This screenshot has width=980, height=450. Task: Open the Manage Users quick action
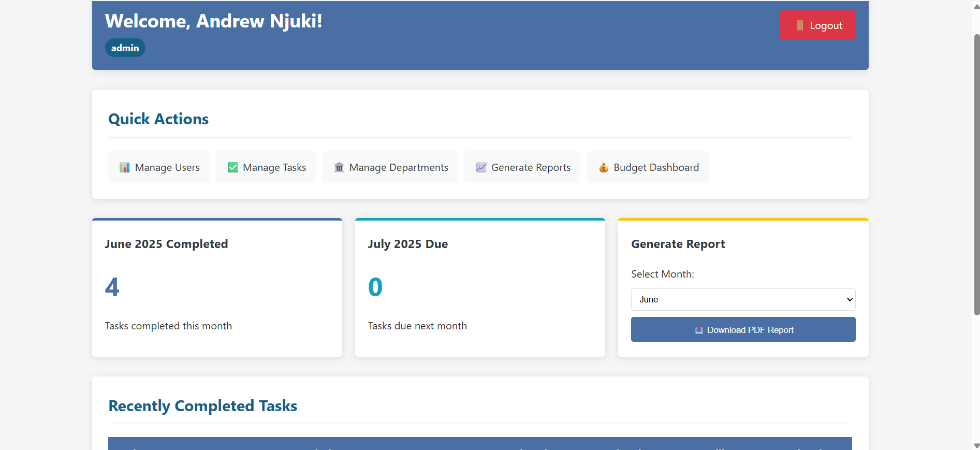[159, 167]
